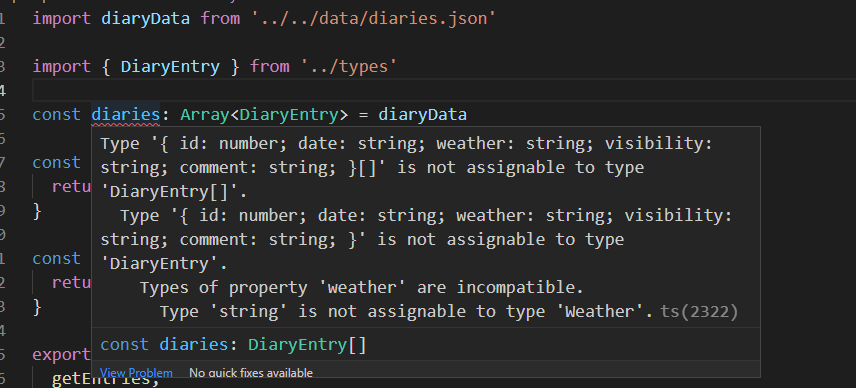Click the export keyword near the bottom
This screenshot has width=856, height=388.
(x=62, y=354)
